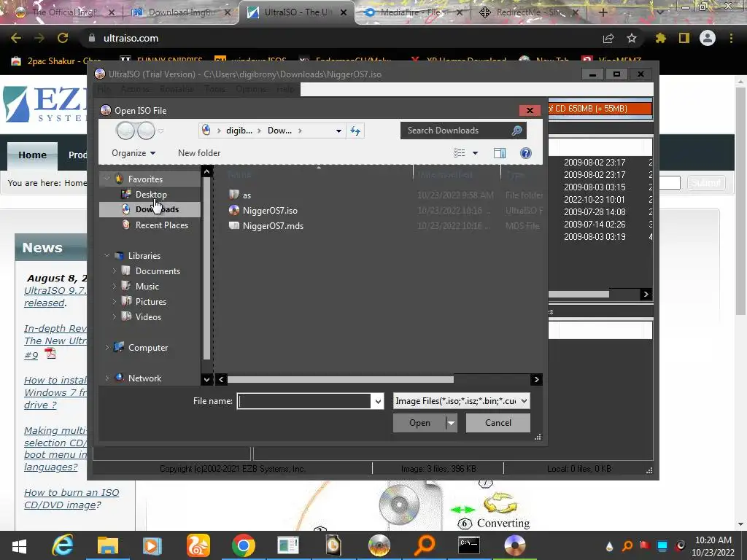Switch to The Official ImgBurn tab
747x560 pixels.
tap(65, 12)
